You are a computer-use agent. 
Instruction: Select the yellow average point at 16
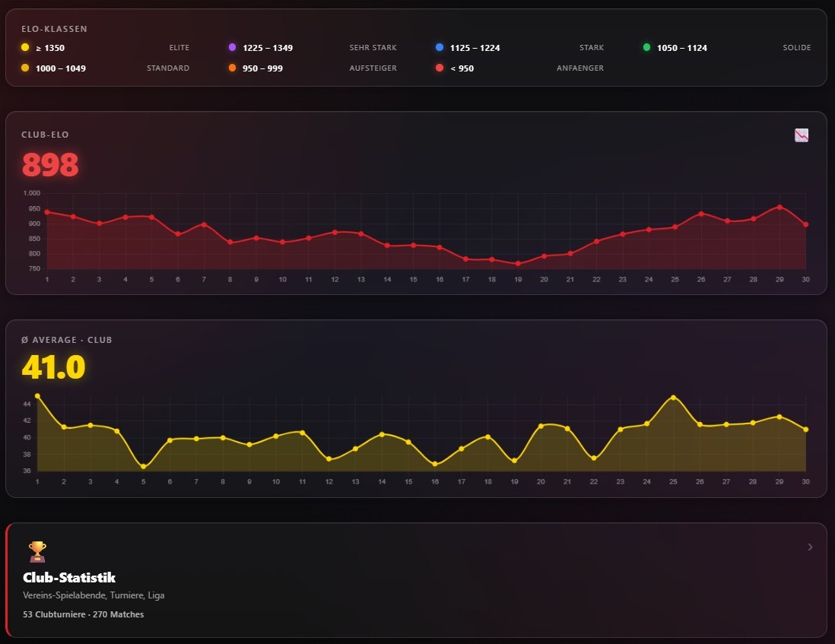coord(435,464)
